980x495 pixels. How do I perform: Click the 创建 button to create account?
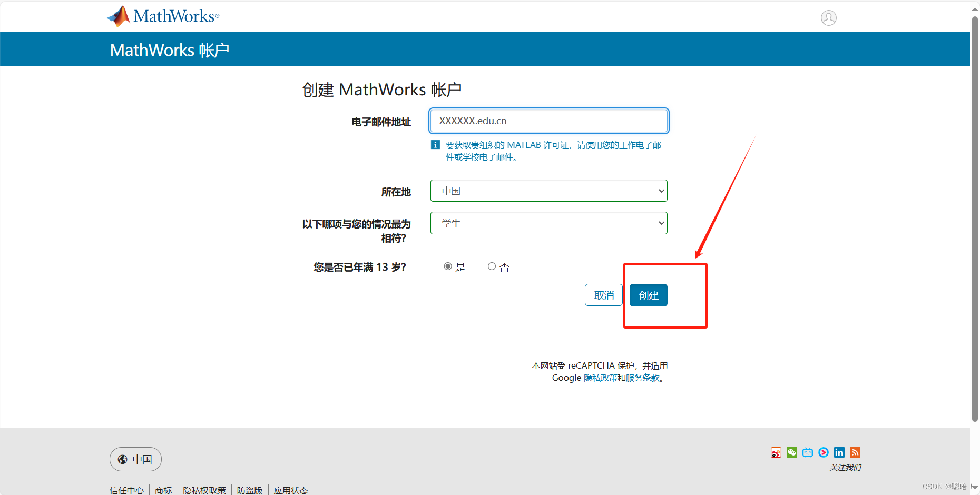tap(648, 295)
